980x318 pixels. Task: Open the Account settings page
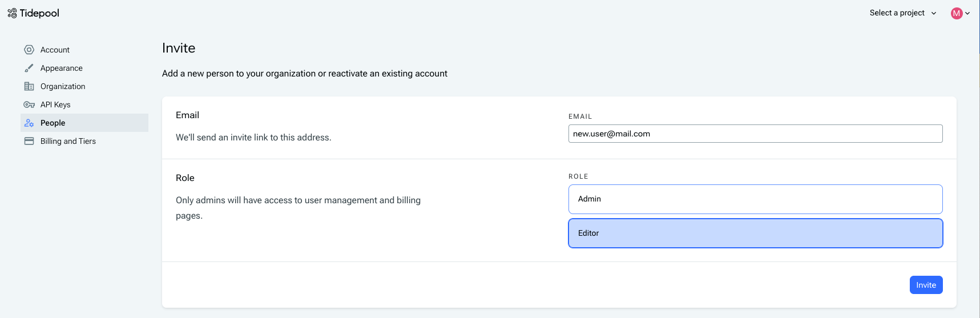(x=55, y=50)
